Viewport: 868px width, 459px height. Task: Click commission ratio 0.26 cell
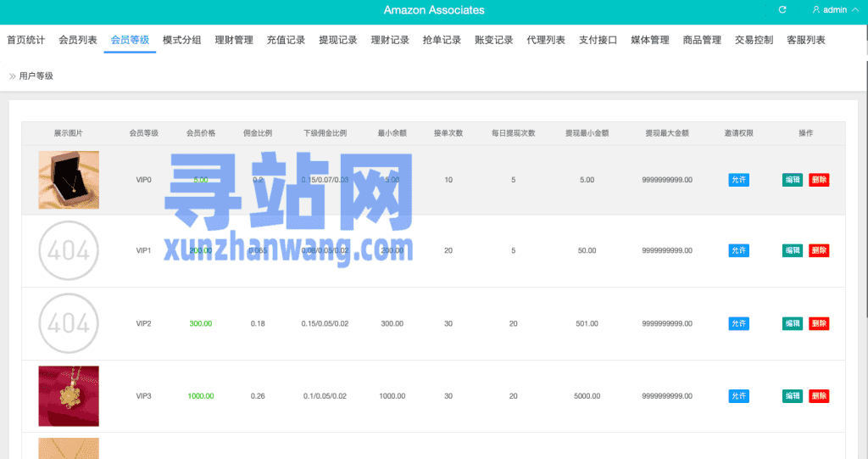pyautogui.click(x=258, y=396)
